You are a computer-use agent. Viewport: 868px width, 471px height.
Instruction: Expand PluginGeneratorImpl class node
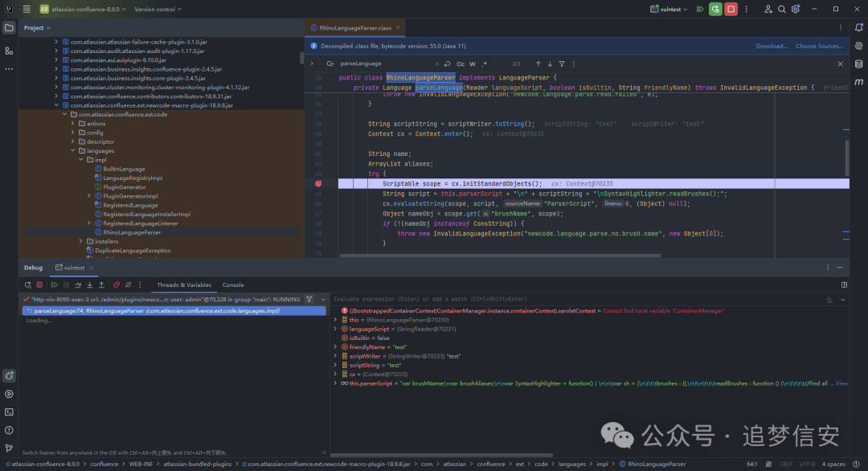point(89,196)
